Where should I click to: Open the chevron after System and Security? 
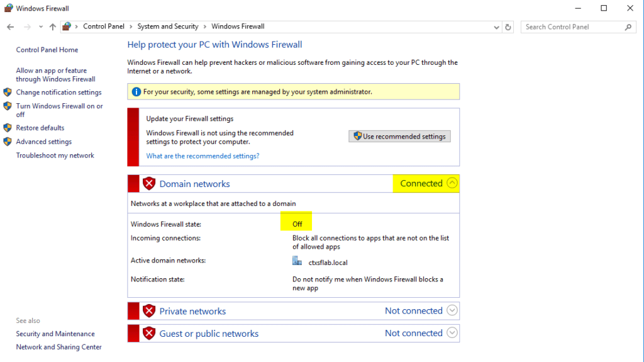204,26
